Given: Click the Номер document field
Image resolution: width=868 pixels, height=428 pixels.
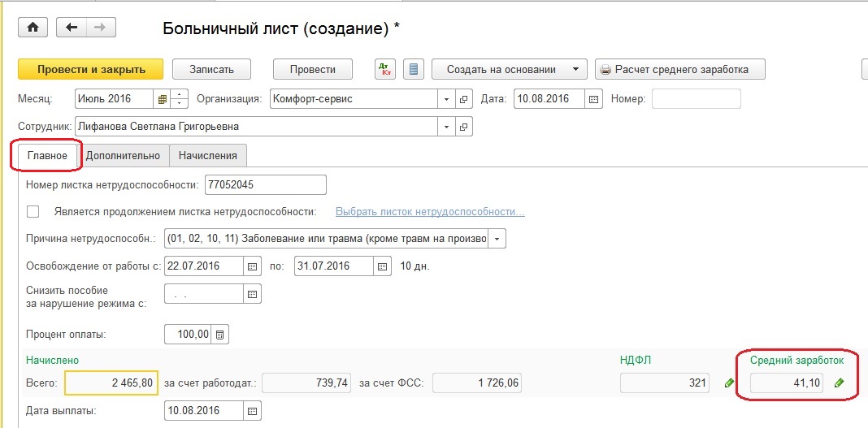Looking at the screenshot, I should [696, 100].
